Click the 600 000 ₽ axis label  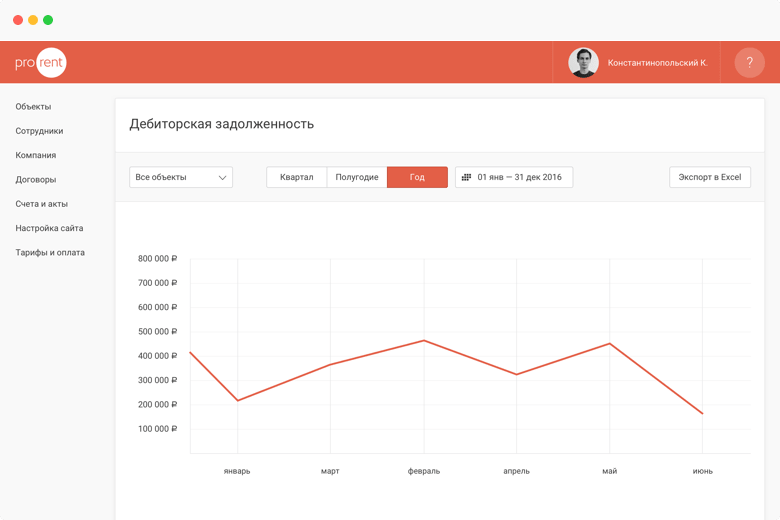(x=158, y=308)
